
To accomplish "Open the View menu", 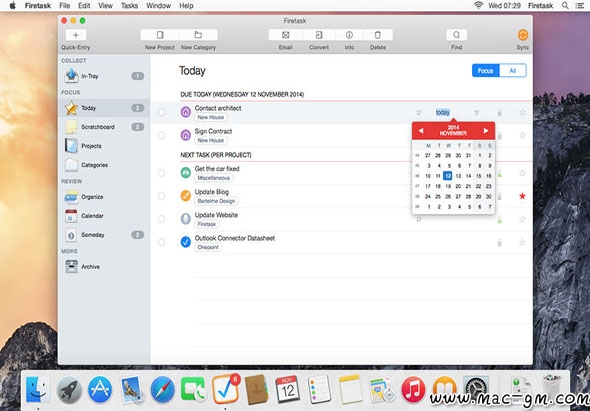I will click(105, 6).
